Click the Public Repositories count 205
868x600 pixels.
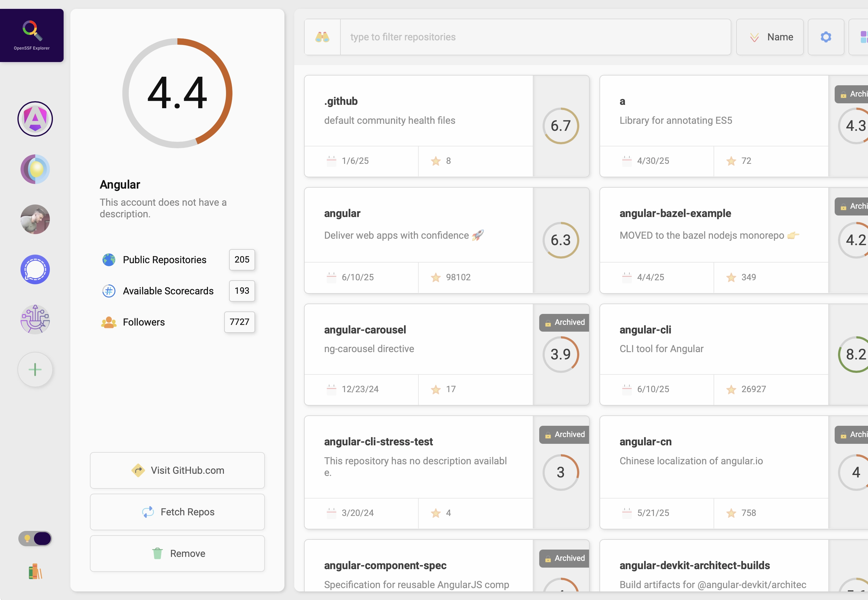(242, 260)
